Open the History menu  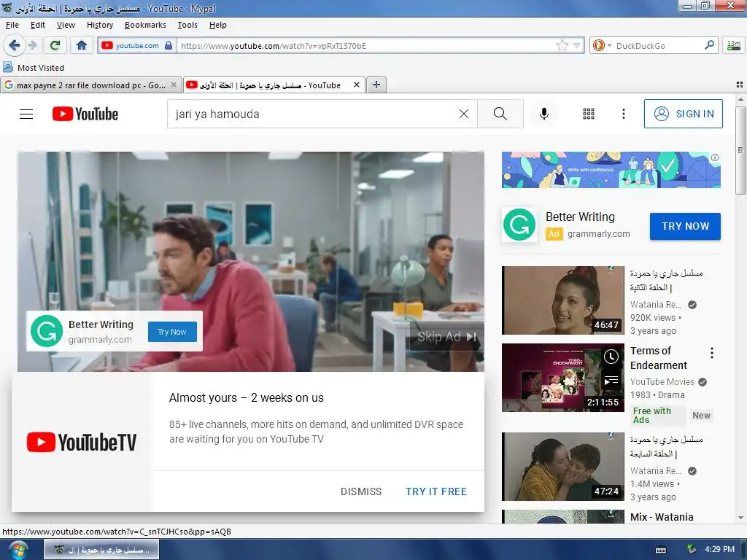[x=99, y=25]
